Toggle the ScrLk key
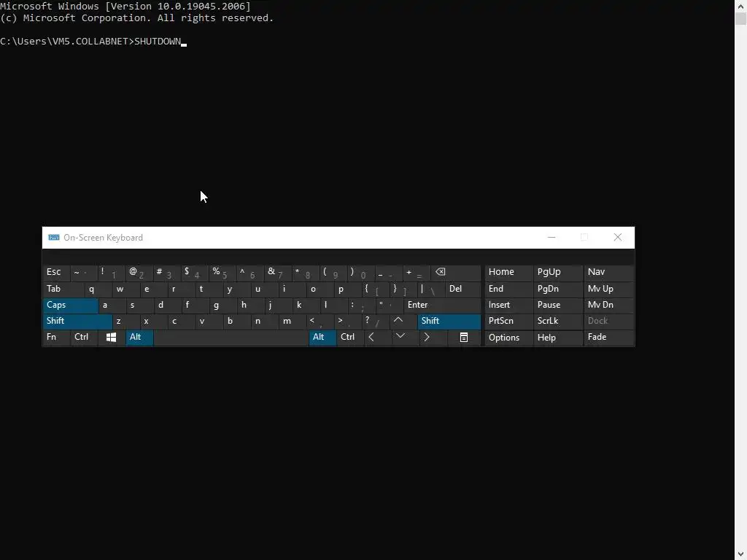747x560 pixels. click(558, 322)
